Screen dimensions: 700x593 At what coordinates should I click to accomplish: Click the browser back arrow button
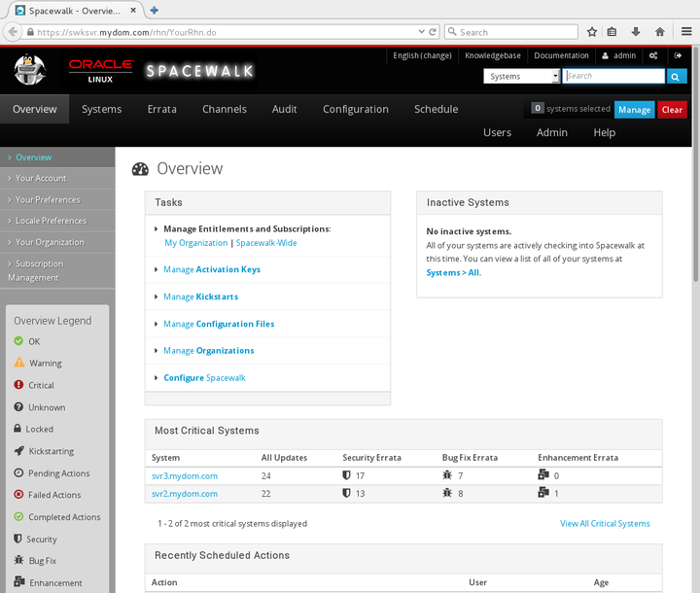pos(13,32)
